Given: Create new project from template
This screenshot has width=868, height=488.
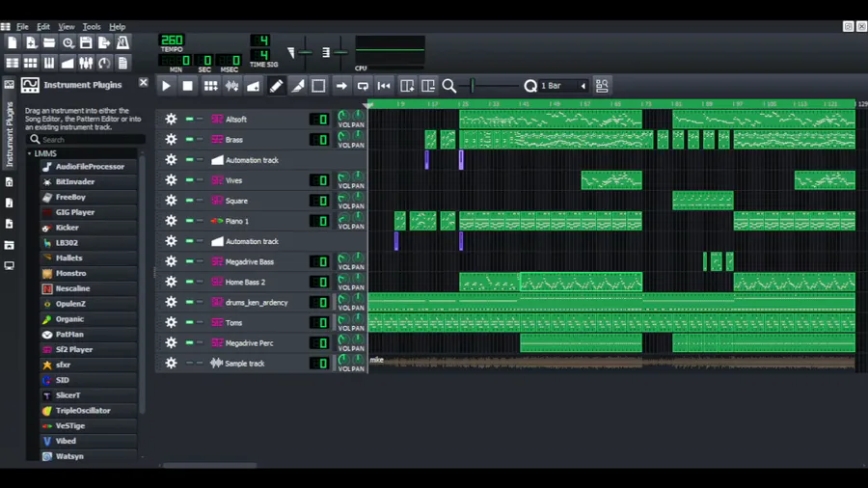Looking at the screenshot, I should (31, 42).
